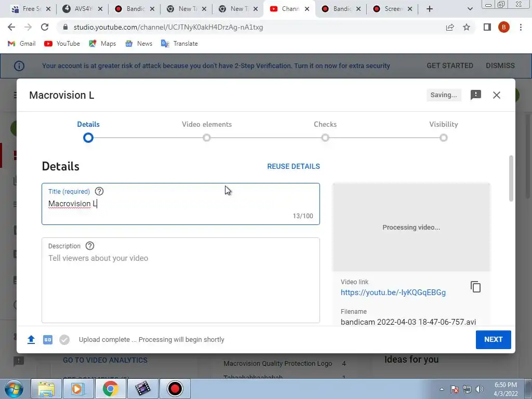The image size is (532, 399).
Task: Click the NEXT button
Action: [x=494, y=340]
